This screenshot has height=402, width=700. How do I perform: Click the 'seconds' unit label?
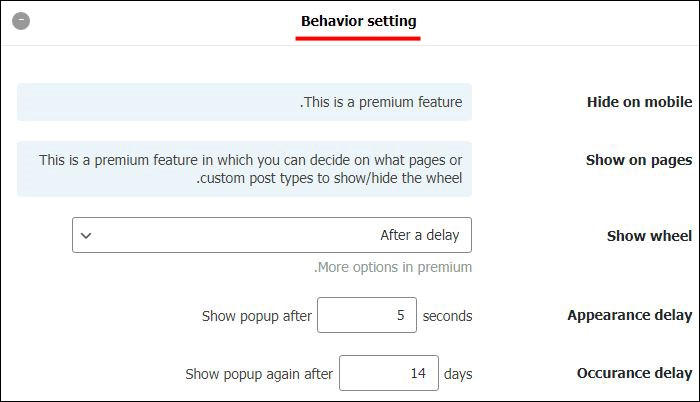coord(447,316)
